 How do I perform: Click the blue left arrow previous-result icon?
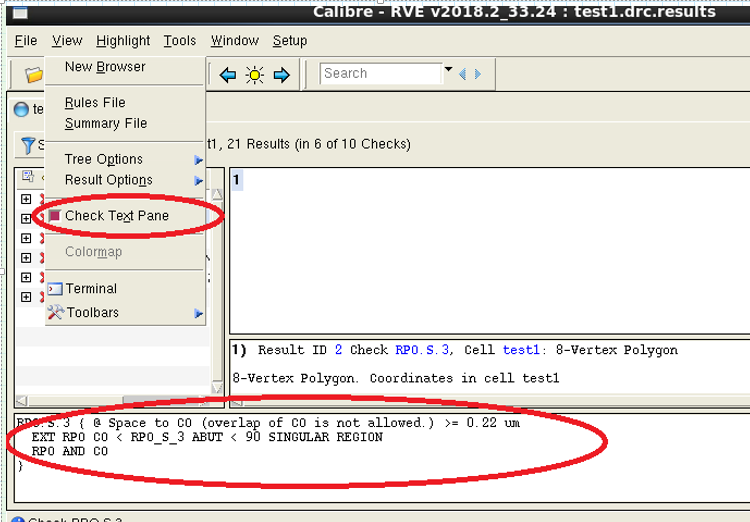228,75
